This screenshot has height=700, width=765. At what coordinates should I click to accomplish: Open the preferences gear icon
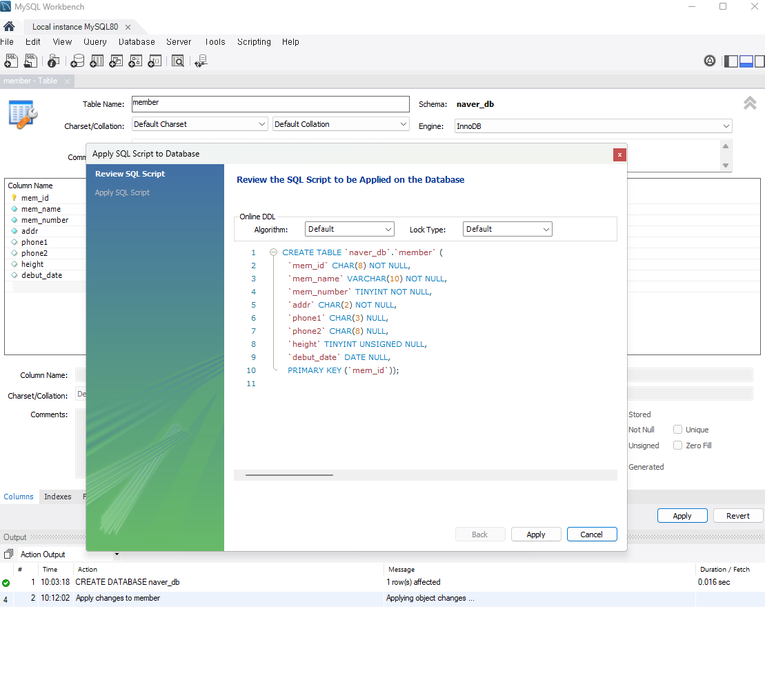[710, 61]
